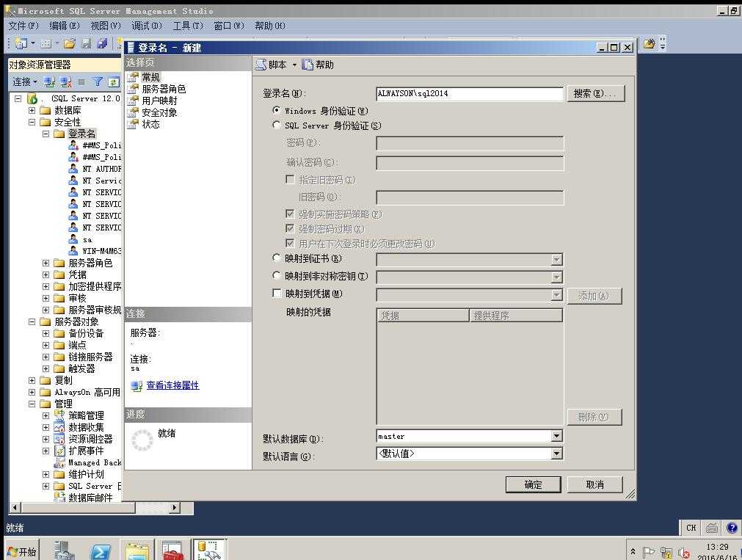This screenshot has width=742, height=560.
Task: Select the Server Roles page in dialog
Action: 164,89
